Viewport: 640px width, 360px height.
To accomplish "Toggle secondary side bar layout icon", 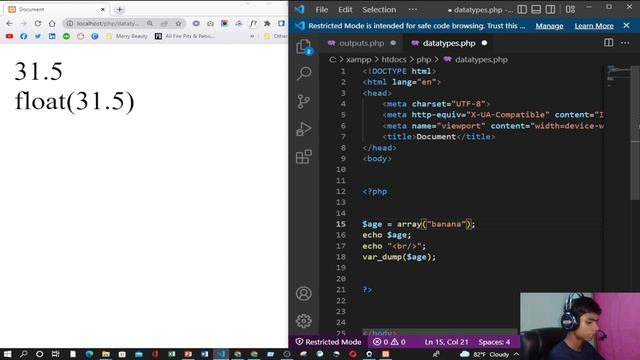I will [550, 9].
